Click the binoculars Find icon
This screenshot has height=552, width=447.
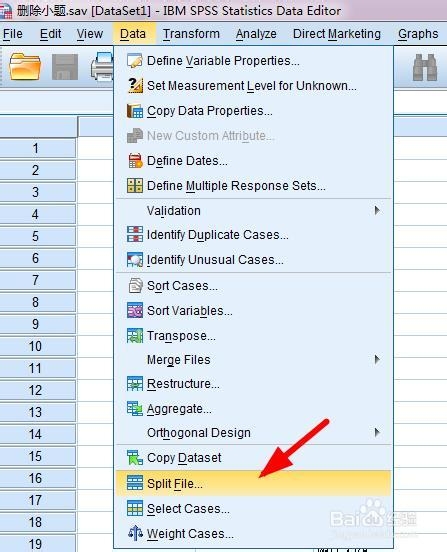425,67
